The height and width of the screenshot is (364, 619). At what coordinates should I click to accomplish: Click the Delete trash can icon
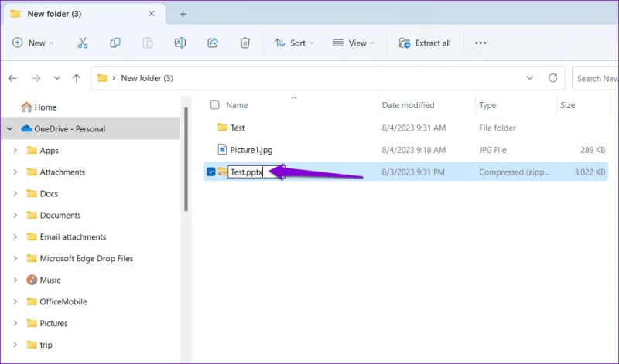point(245,43)
